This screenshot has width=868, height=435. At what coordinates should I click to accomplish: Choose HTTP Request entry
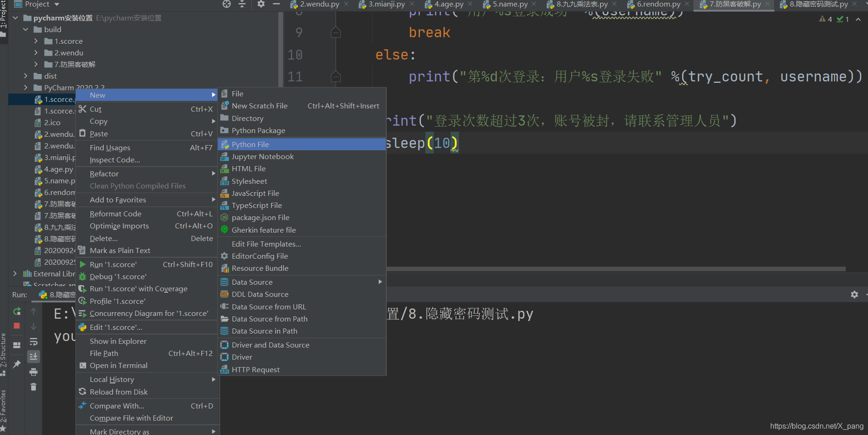click(x=302, y=369)
